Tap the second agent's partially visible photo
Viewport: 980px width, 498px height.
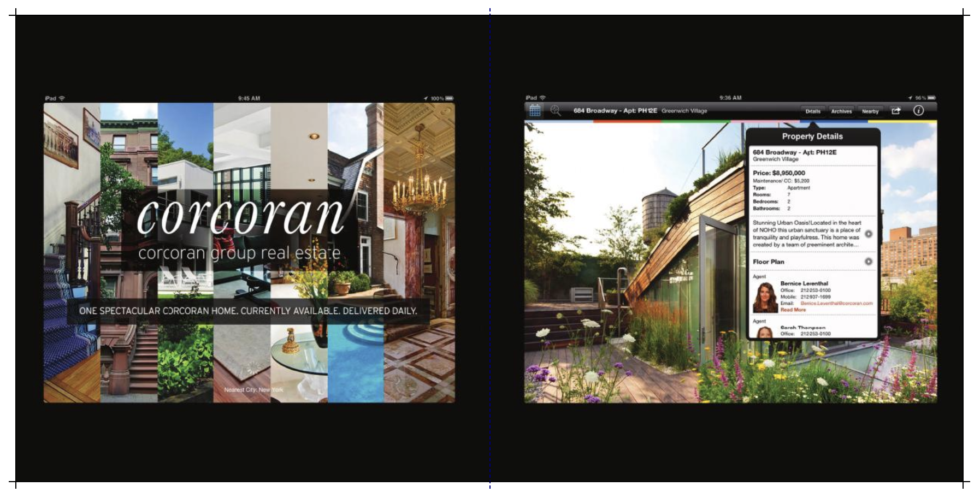764,331
